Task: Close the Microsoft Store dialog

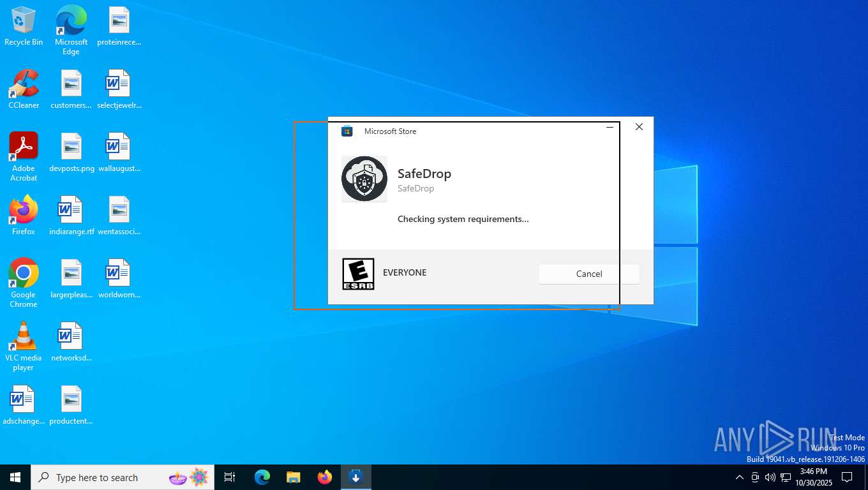Action: (x=639, y=127)
